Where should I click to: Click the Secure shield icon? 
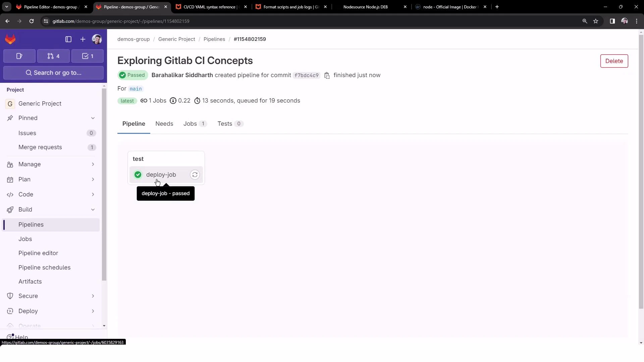click(10, 296)
